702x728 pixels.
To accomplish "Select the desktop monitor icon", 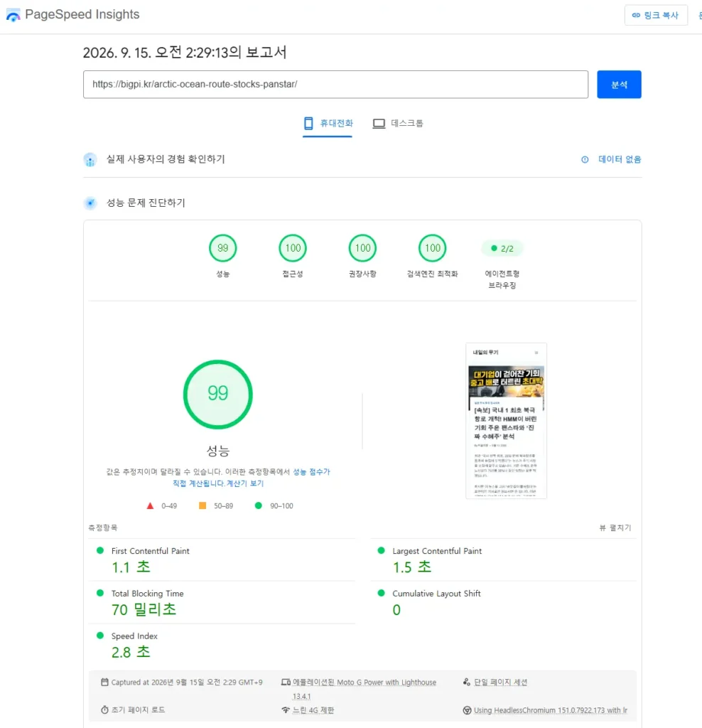I will 379,124.
